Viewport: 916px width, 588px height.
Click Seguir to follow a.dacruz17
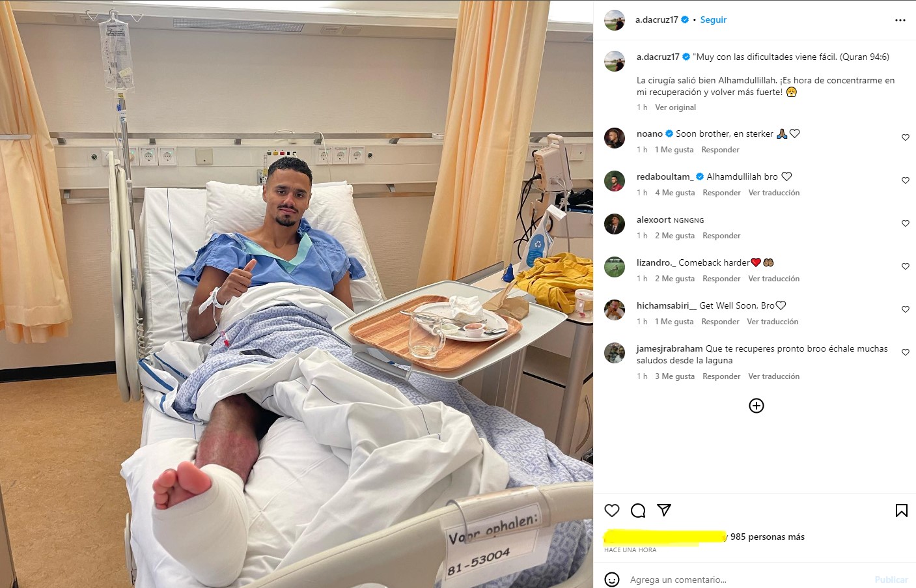(x=714, y=20)
